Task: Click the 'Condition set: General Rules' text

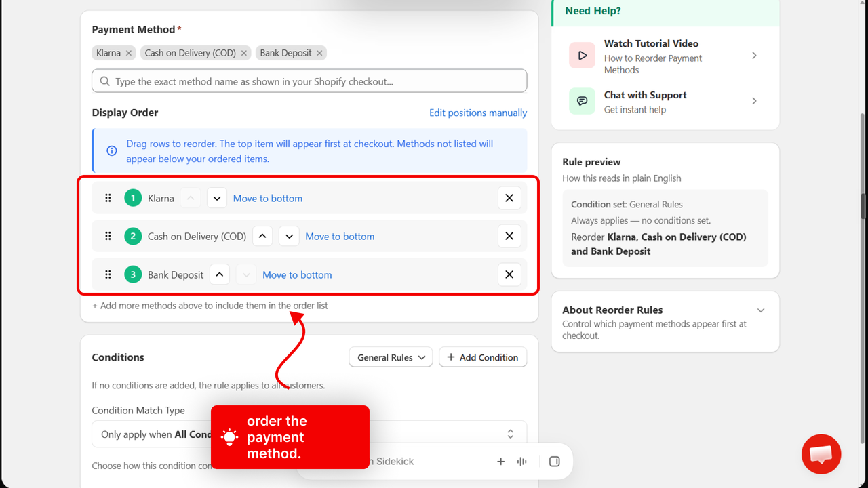Action: point(627,204)
